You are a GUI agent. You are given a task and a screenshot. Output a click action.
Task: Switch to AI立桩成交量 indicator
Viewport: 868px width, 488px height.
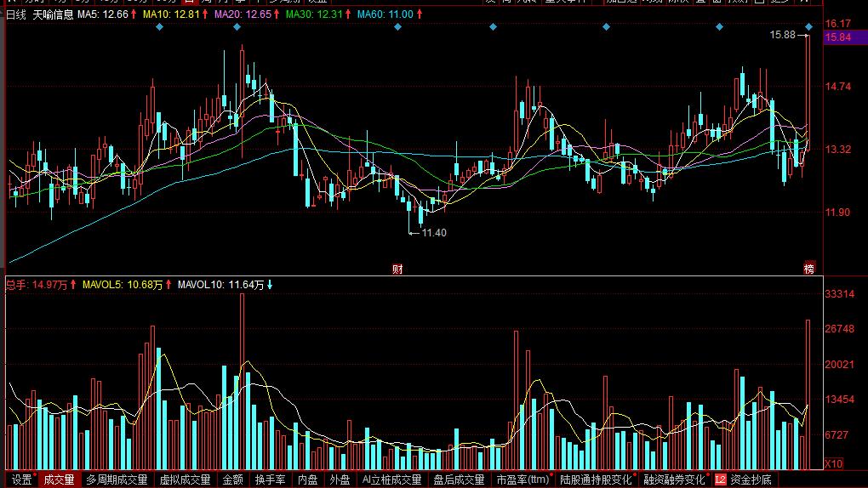point(392,479)
